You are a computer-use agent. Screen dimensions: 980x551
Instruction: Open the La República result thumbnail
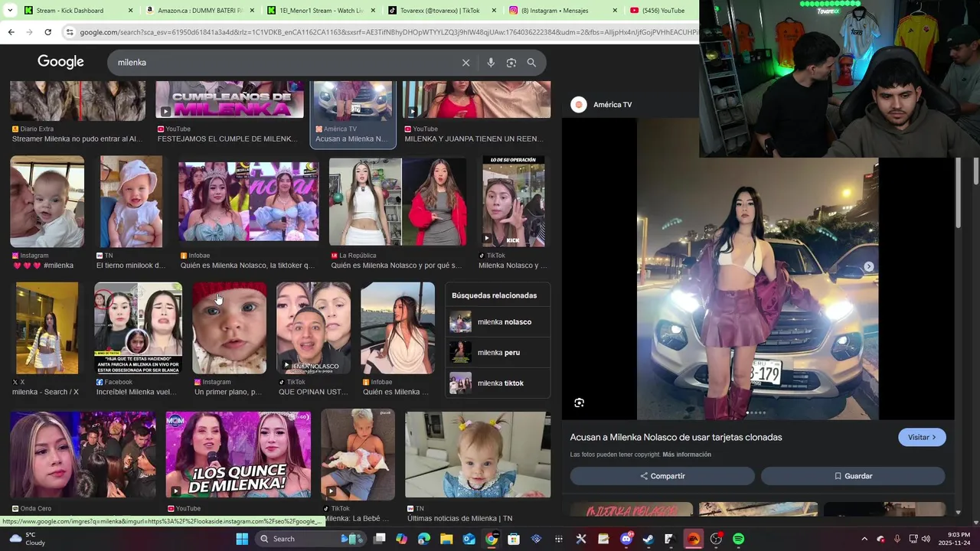point(397,201)
